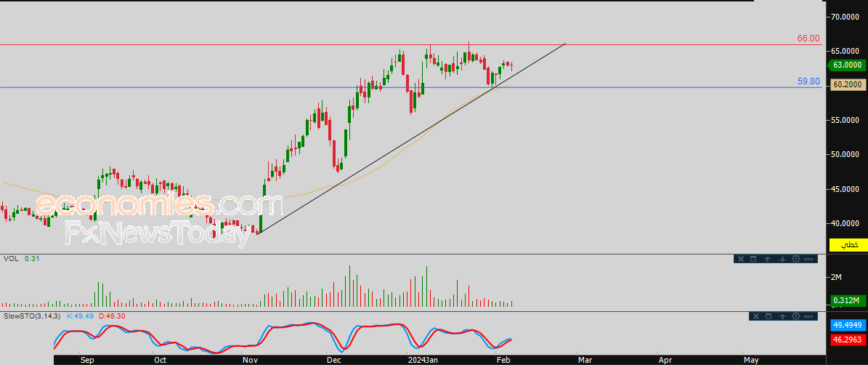868x365 pixels.
Task: Click the Oct date on time axis
Action: [x=160, y=360]
